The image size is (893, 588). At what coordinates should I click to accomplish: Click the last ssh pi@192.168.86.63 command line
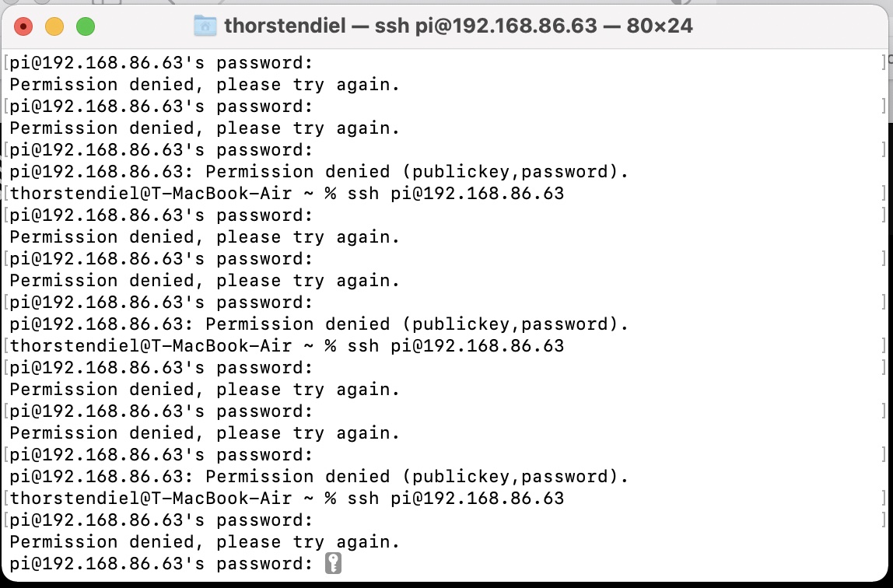click(455, 499)
